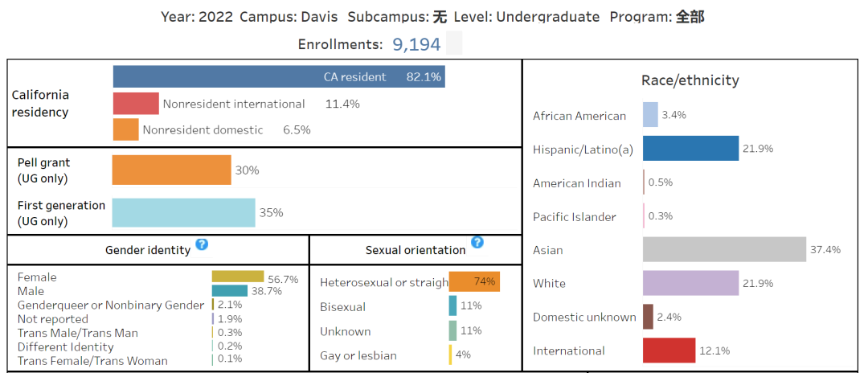Select the Hispanic/Latino(a) blue bar
The height and width of the screenshot is (373, 868).
[x=691, y=148]
